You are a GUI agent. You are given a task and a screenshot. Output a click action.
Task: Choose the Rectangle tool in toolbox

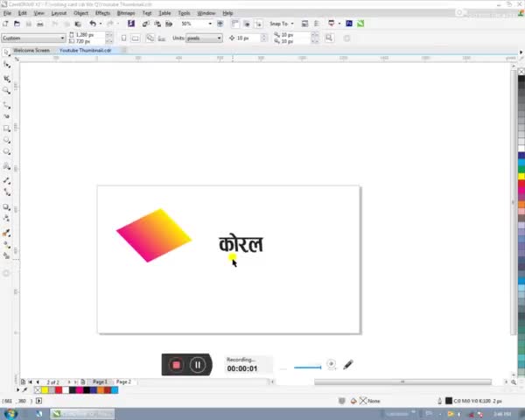(x=6, y=128)
